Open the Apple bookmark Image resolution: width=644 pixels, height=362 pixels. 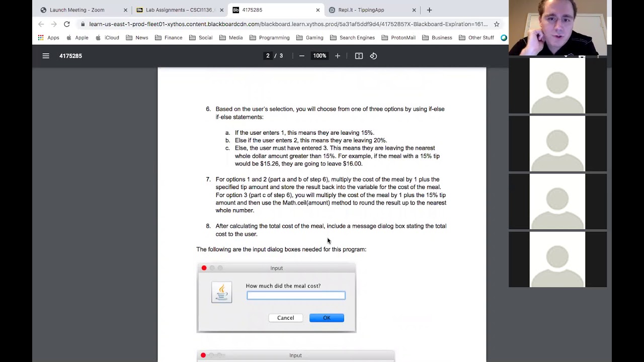(77, 38)
